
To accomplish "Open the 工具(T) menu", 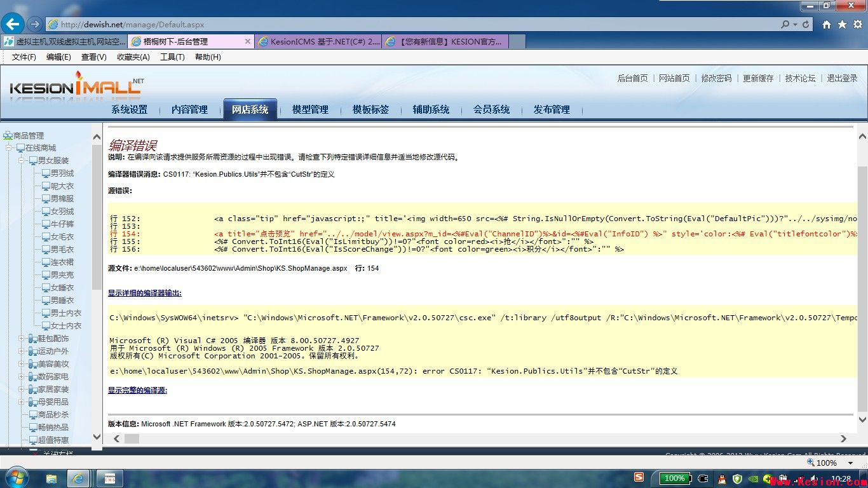I will tap(172, 57).
